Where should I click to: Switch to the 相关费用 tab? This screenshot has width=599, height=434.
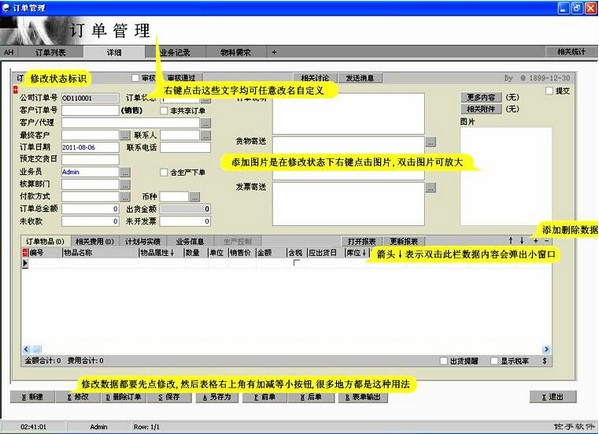pyautogui.click(x=95, y=241)
